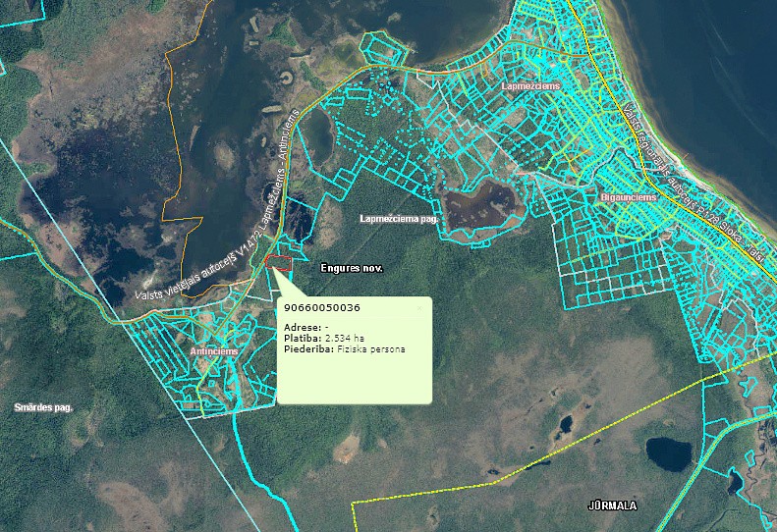The image size is (777, 532).
Task: Click the large dark lake near Jūrmala
Action: pyautogui.click(x=669, y=453)
